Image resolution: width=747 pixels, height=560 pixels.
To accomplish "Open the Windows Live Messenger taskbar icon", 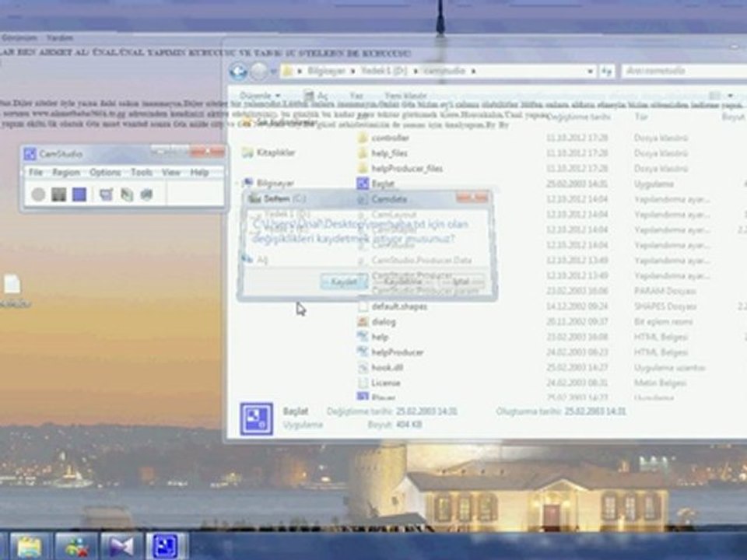I will tap(76, 546).
